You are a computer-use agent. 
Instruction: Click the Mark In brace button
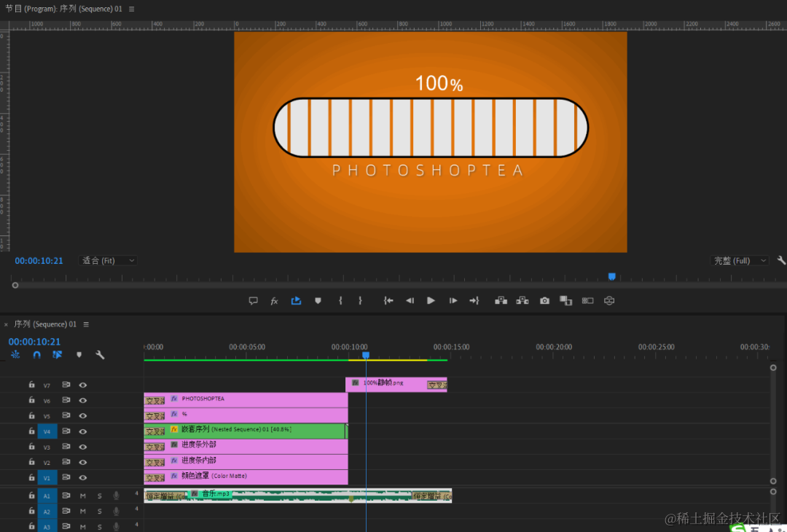pyautogui.click(x=340, y=301)
